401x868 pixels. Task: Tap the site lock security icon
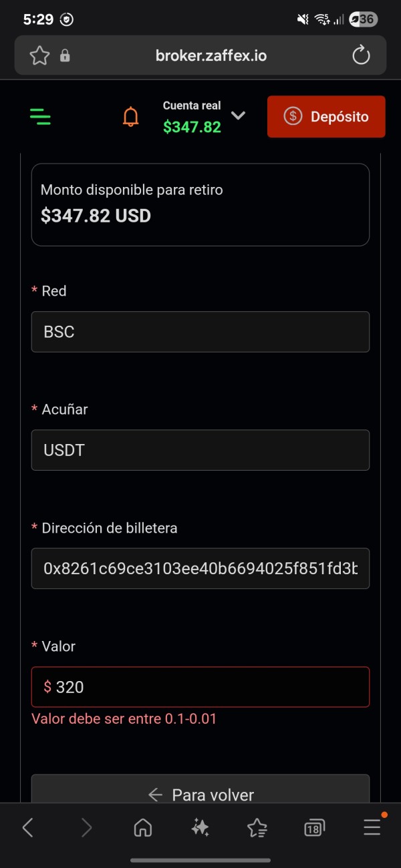tap(65, 55)
